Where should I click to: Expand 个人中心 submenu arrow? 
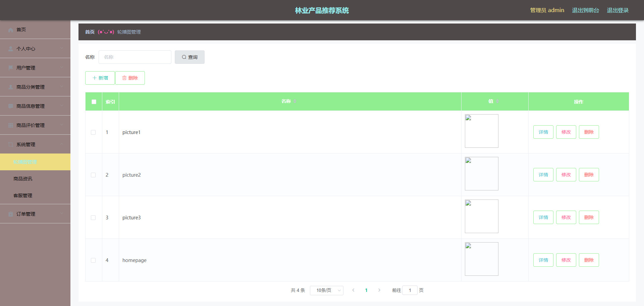pos(62,49)
